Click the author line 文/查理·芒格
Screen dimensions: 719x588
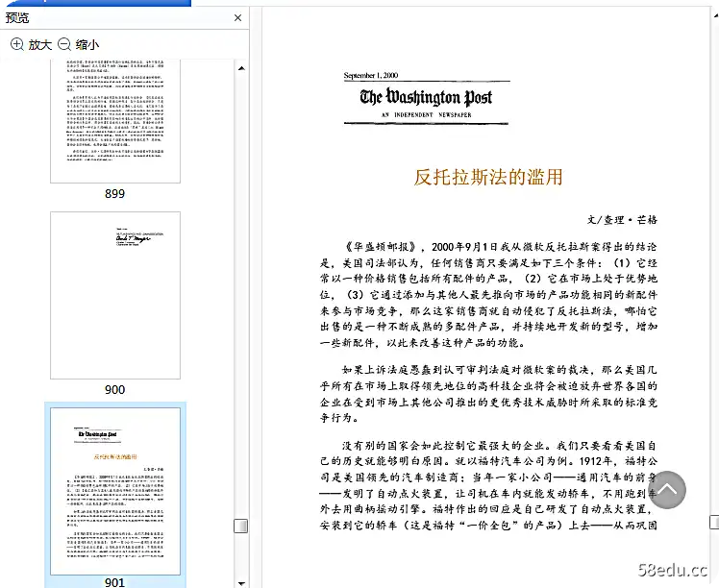point(622,219)
